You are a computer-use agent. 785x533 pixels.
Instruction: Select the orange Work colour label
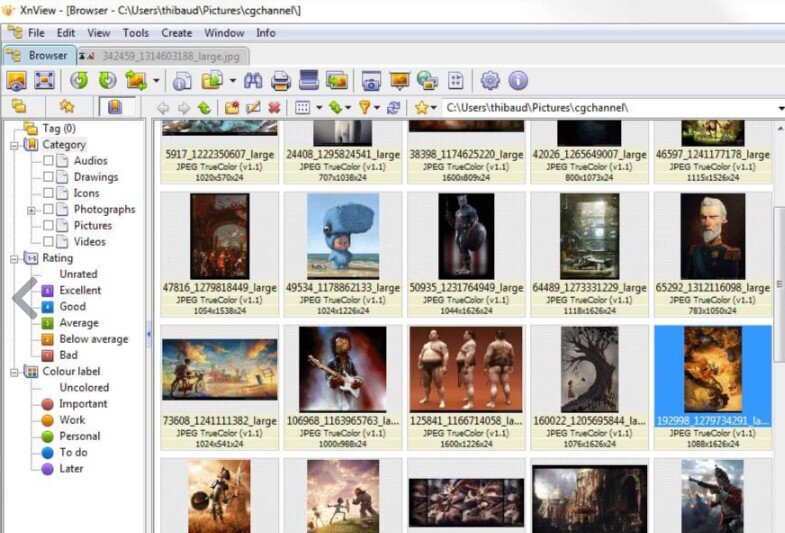pos(72,420)
